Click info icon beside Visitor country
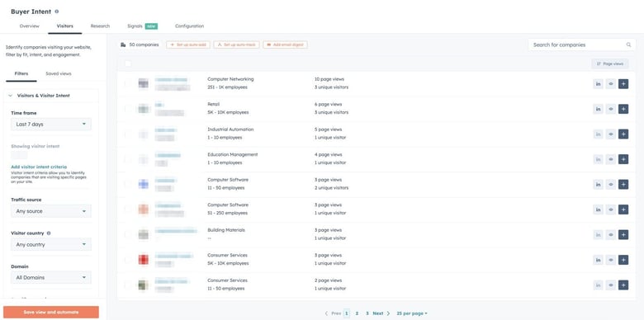Image resolution: width=644 pixels, height=320 pixels. [x=49, y=233]
